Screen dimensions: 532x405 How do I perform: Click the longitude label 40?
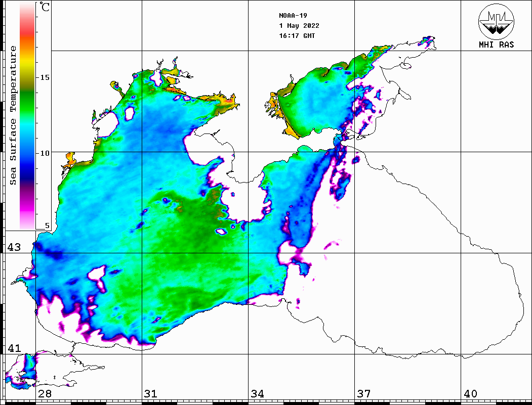[470, 393]
